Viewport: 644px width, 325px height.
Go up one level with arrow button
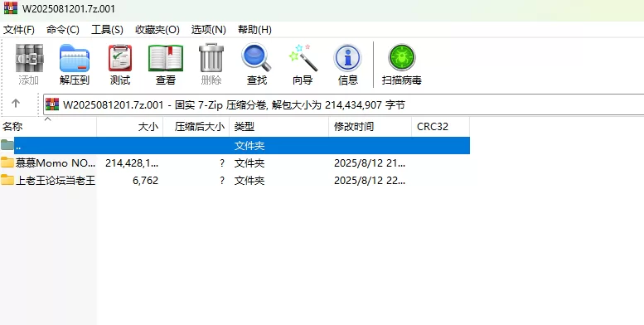[x=16, y=103]
